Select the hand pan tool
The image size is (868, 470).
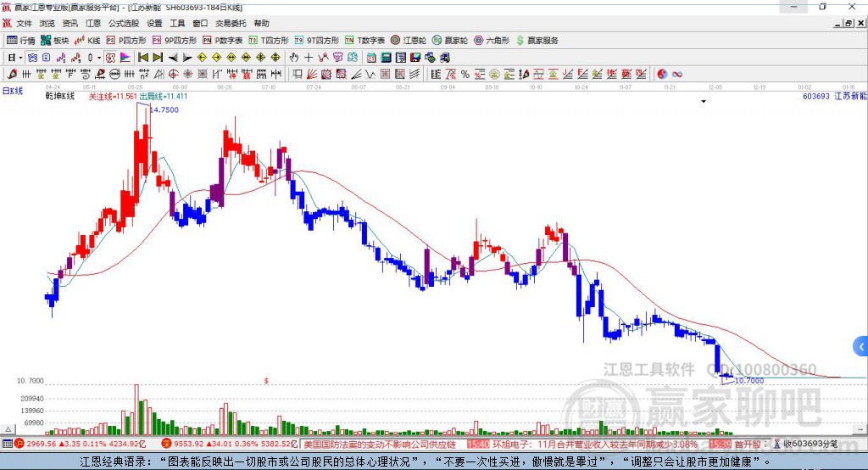(294, 58)
